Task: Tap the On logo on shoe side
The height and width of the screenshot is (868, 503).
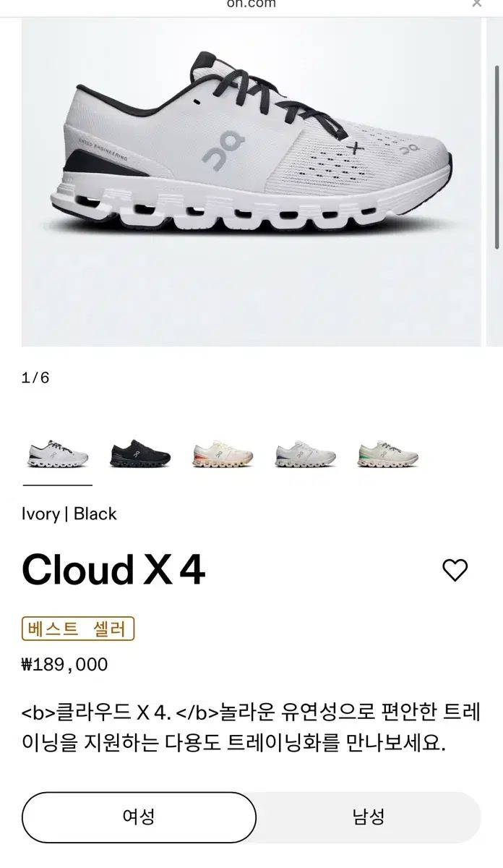Action: pos(223,152)
